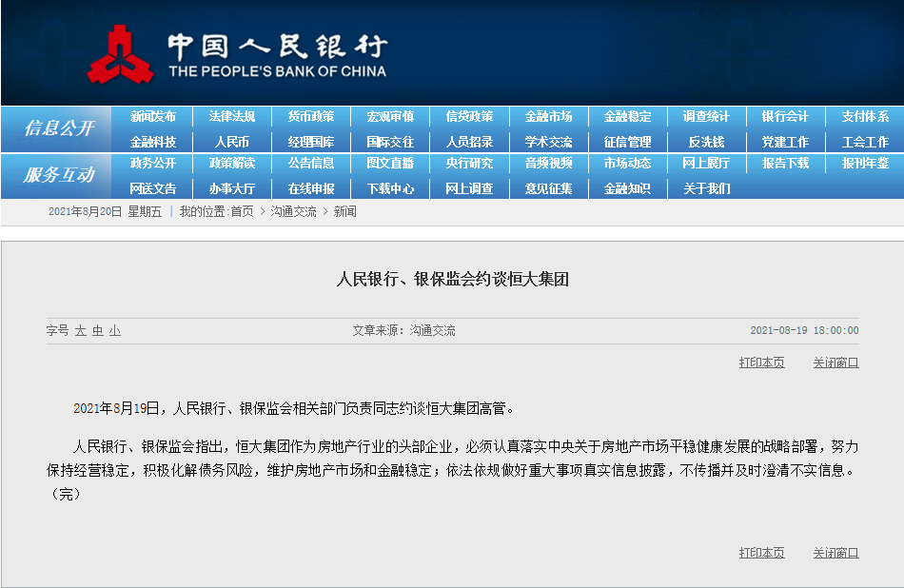This screenshot has height=588, width=904.
Task: Go to 金融稳定 page
Action: click(x=627, y=116)
